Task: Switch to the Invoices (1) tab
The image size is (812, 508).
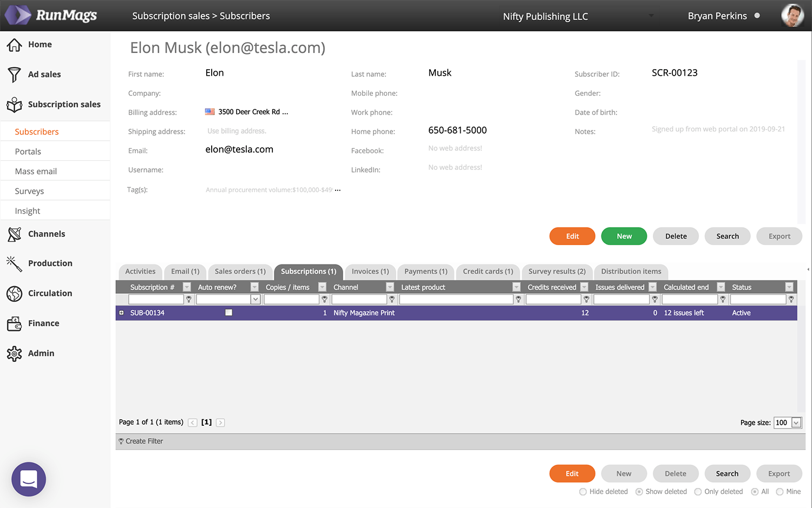Action: click(x=370, y=272)
